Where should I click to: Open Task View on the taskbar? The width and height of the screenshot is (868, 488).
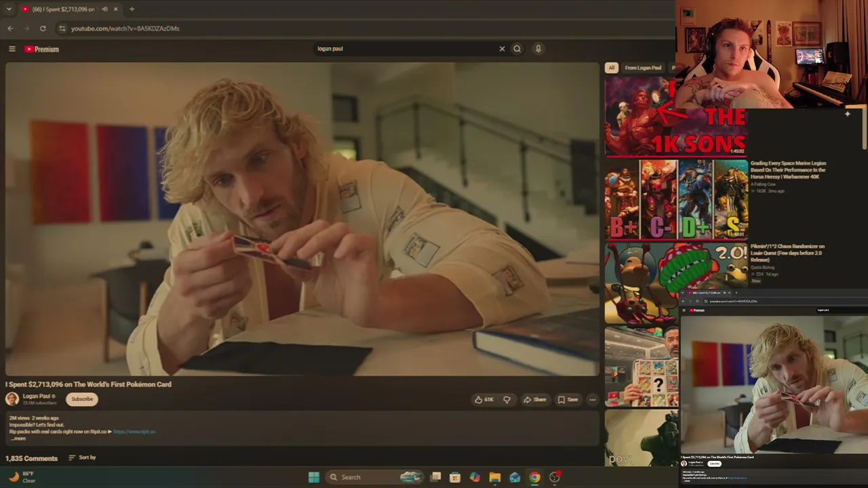[436, 477]
